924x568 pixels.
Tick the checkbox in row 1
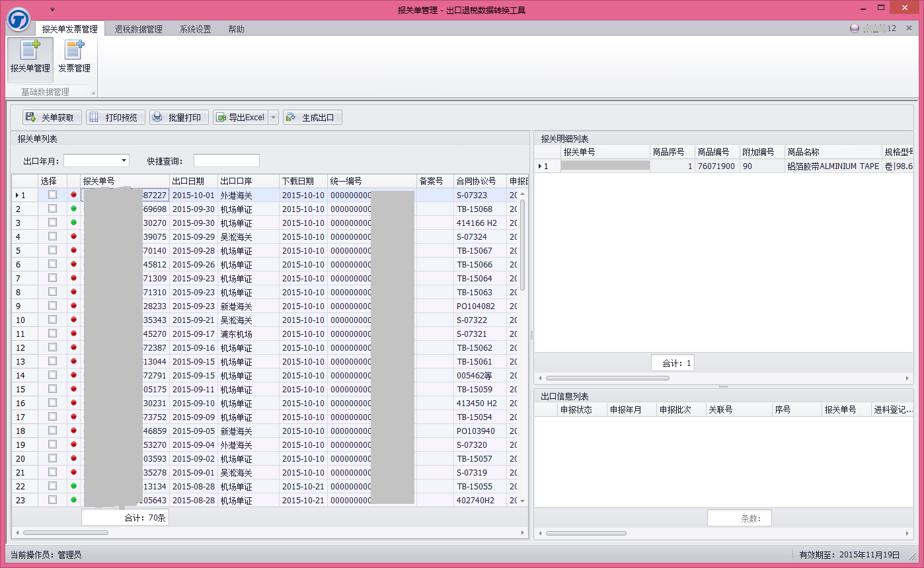point(52,195)
